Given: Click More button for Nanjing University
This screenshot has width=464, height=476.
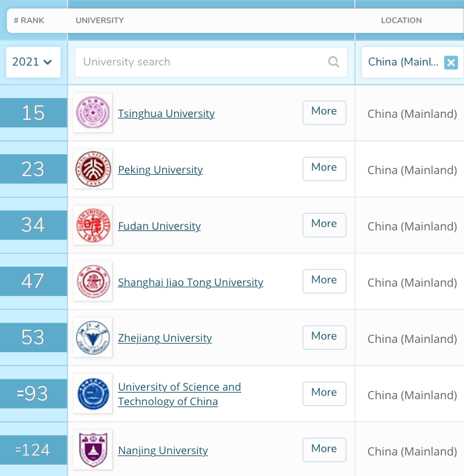Looking at the screenshot, I should point(324,450).
